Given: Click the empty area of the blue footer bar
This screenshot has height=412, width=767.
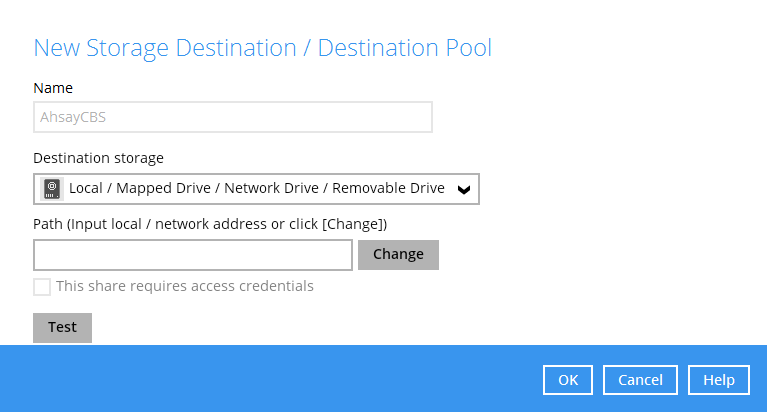Looking at the screenshot, I should (x=269, y=379).
